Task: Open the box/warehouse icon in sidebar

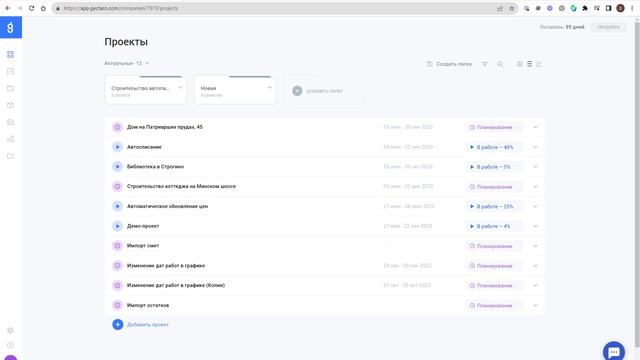Action: [x=11, y=105]
